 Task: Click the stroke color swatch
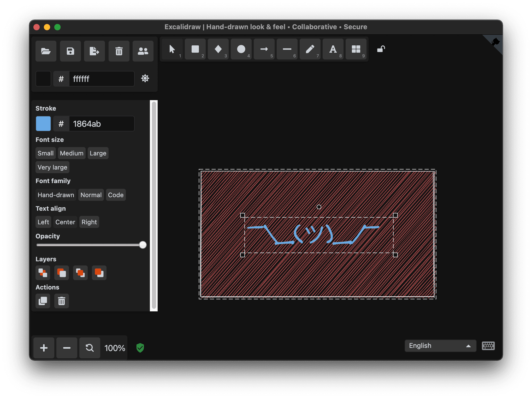43,123
